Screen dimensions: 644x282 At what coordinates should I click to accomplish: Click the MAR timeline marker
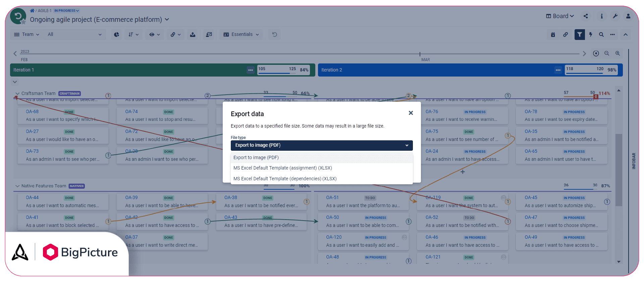[425, 60]
